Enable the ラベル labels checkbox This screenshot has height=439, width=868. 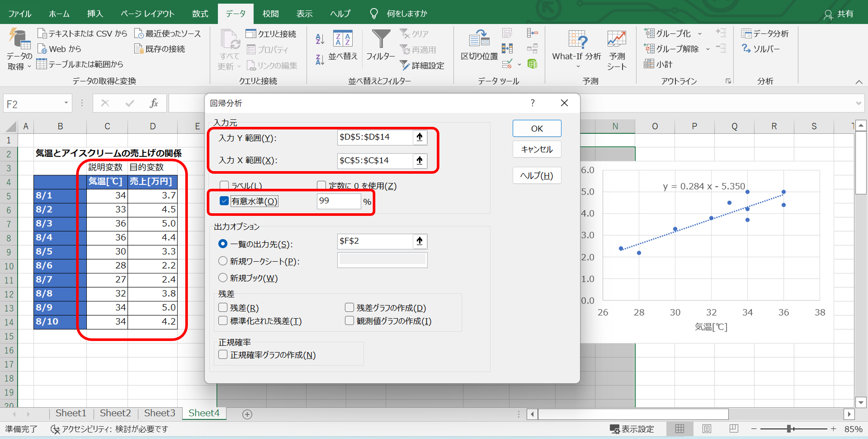coord(224,186)
